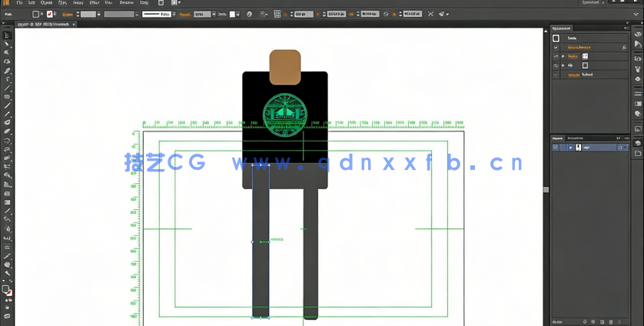Toggle eye on the Stroke row in Appearance
644x326 pixels.
click(556, 47)
